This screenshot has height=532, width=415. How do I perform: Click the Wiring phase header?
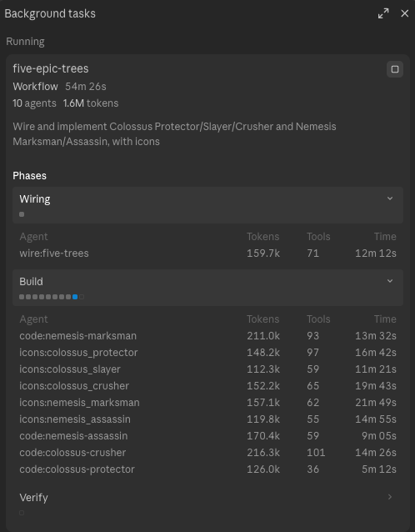[207, 205]
